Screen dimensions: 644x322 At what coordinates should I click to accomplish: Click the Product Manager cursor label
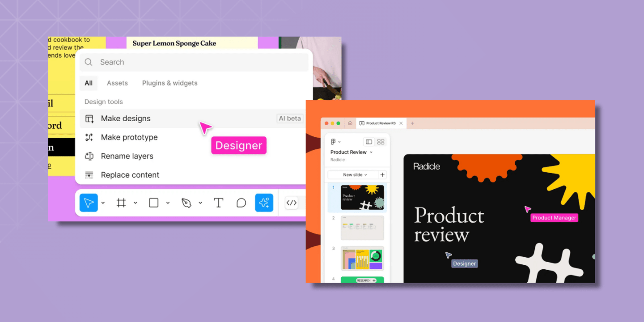coord(554,218)
